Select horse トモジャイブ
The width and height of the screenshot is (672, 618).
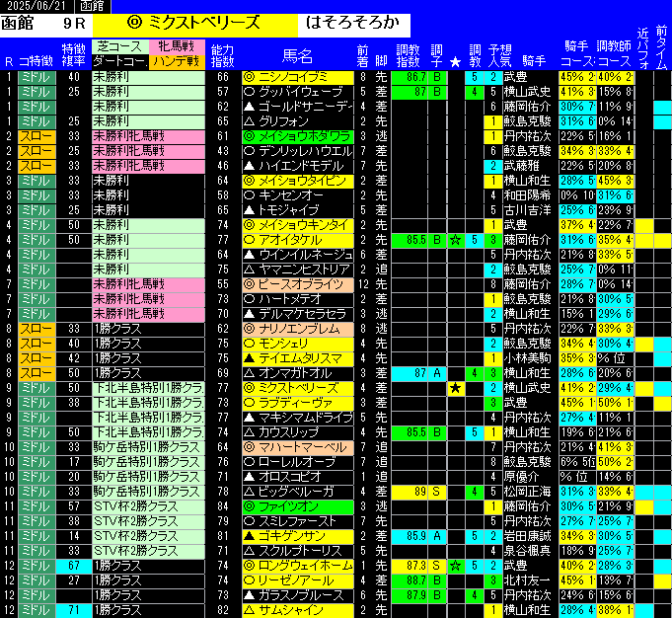point(298,210)
